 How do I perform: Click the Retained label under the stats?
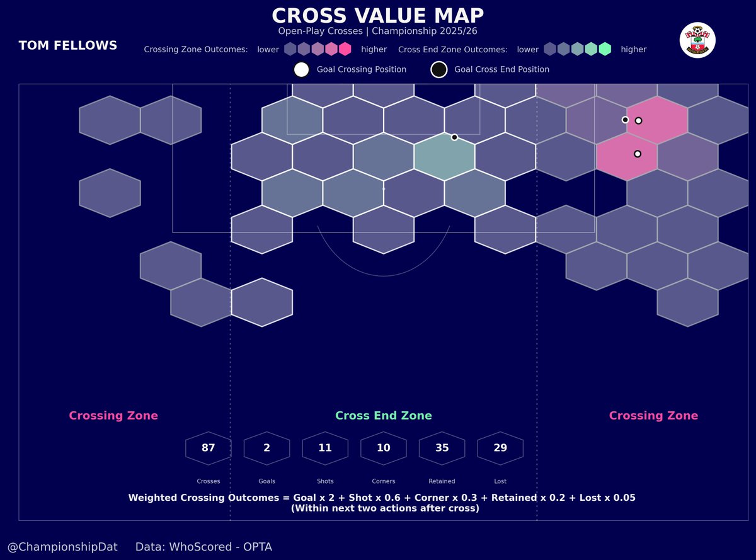point(442,481)
